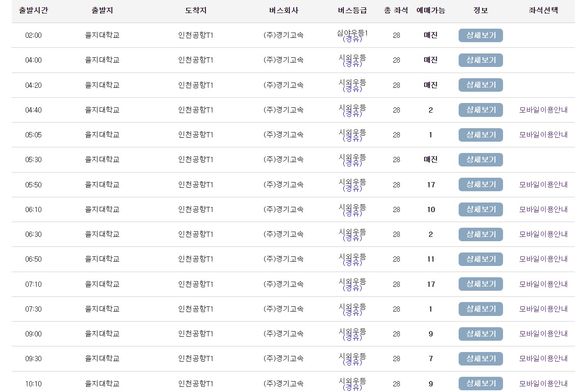Click 모바일이용안내 for the 06:50 departure

pos(543,259)
